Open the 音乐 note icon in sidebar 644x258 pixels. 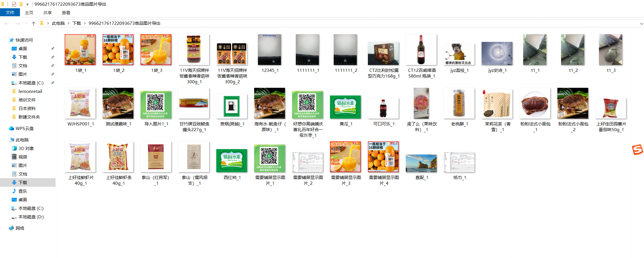click(x=14, y=191)
